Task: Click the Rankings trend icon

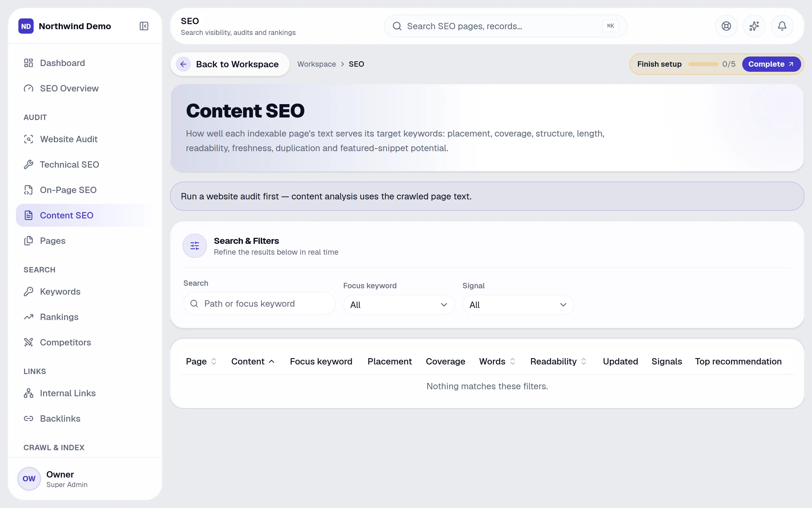Action: tap(29, 317)
